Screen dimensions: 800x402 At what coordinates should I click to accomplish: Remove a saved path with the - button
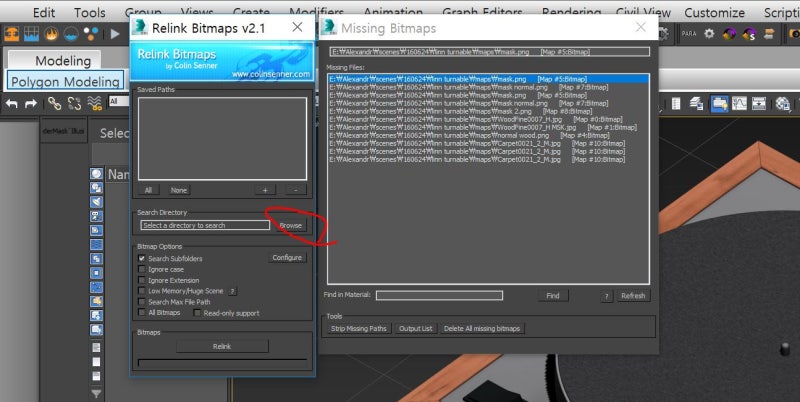point(295,190)
